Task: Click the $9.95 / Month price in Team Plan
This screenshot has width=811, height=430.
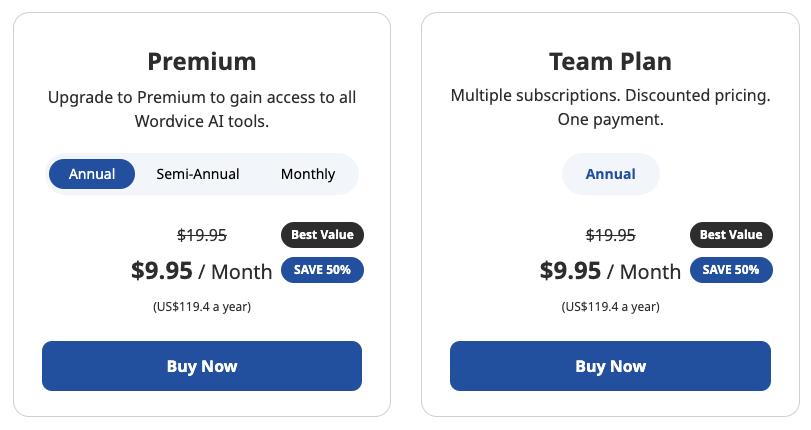Action: click(x=610, y=271)
